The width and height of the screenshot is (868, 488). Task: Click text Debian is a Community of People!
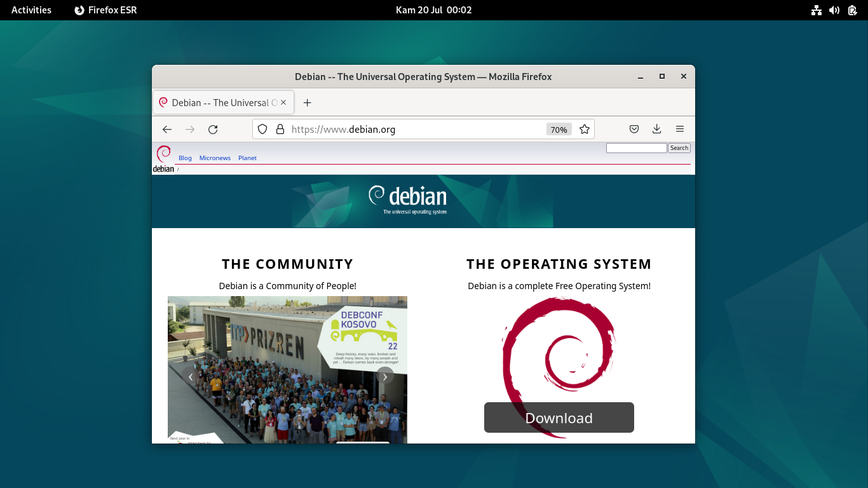[288, 286]
